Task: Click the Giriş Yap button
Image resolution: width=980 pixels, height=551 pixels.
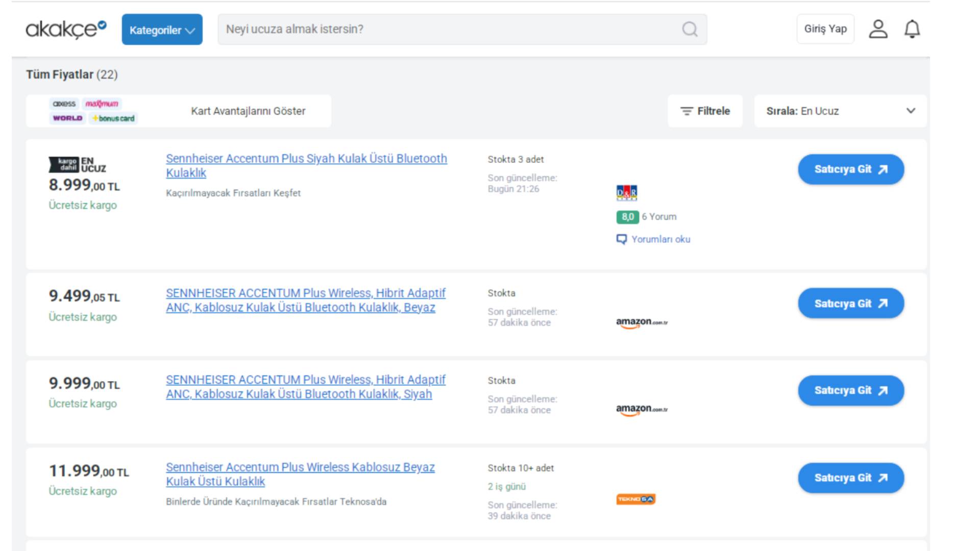Action: coord(825,29)
